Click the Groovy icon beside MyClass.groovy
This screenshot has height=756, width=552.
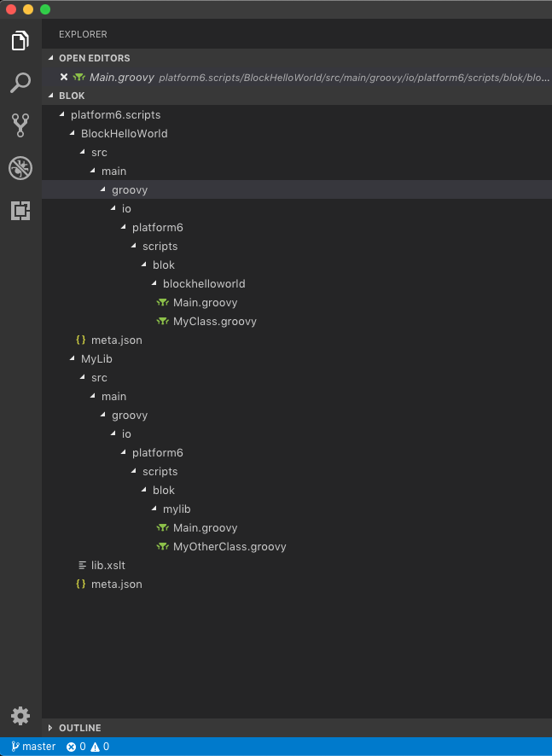(x=162, y=321)
